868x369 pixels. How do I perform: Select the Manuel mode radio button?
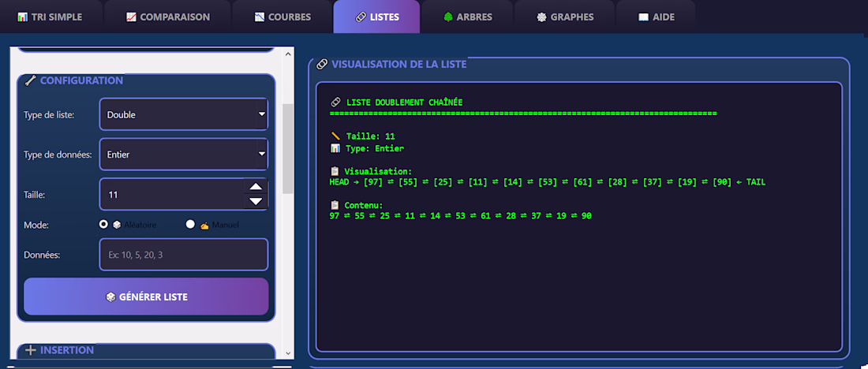click(190, 224)
